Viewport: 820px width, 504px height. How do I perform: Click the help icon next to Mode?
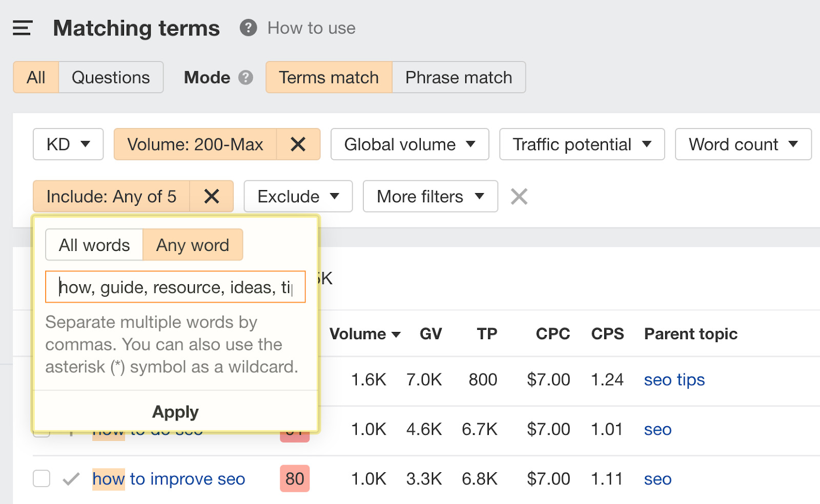(246, 78)
